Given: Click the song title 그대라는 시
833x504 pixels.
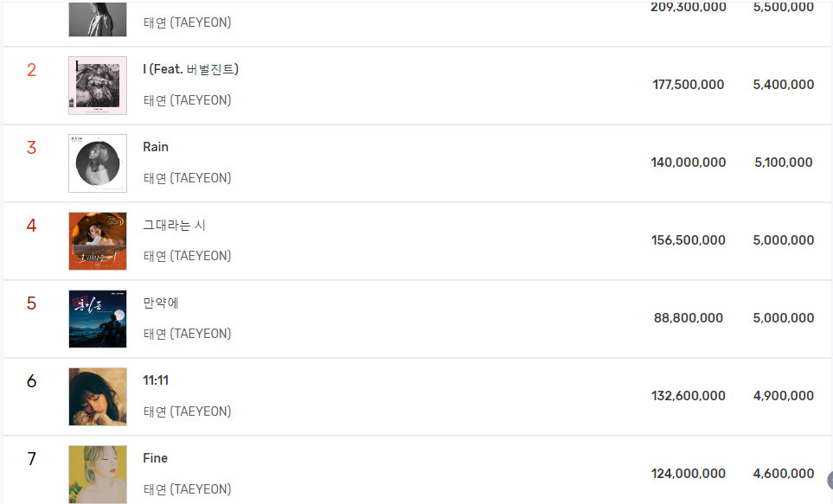Looking at the screenshot, I should click(174, 225).
